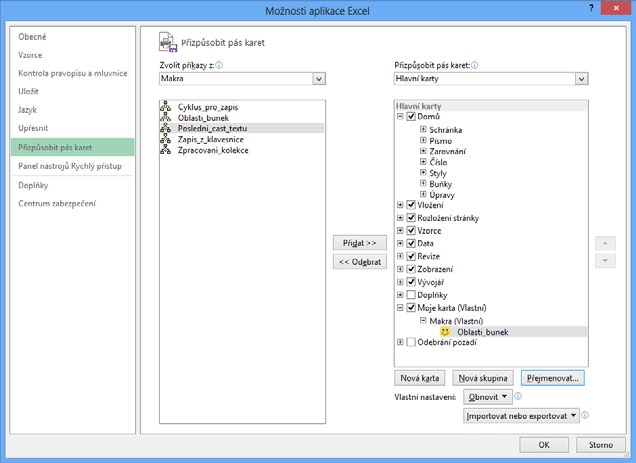This screenshot has width=636, height=463.
Task: Expand the Písmo group
Action: 423,140
